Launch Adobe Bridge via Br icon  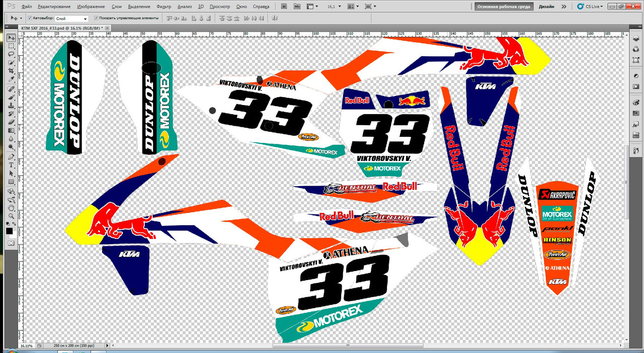click(284, 7)
